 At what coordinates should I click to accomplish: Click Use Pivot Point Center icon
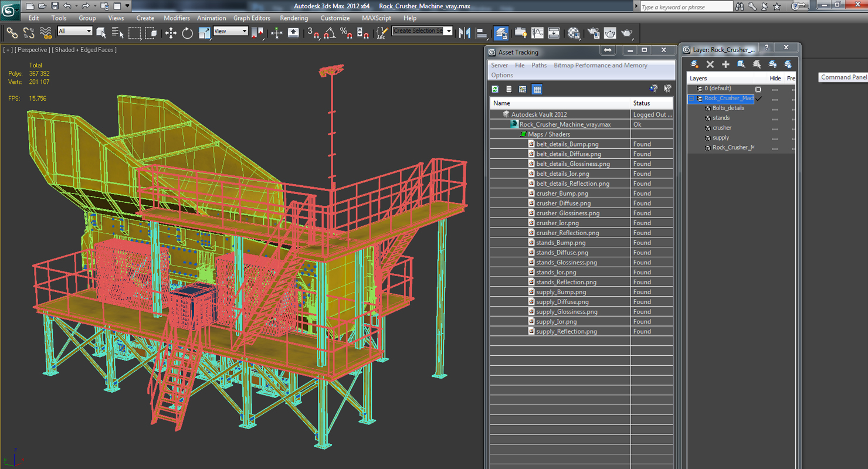(x=257, y=33)
